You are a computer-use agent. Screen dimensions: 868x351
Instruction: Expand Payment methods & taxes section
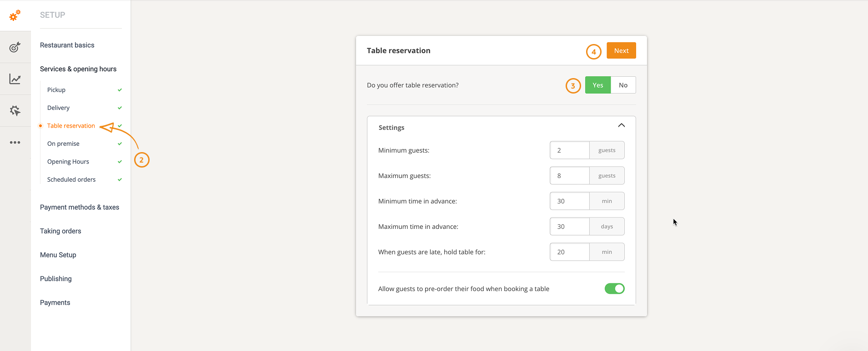80,208
